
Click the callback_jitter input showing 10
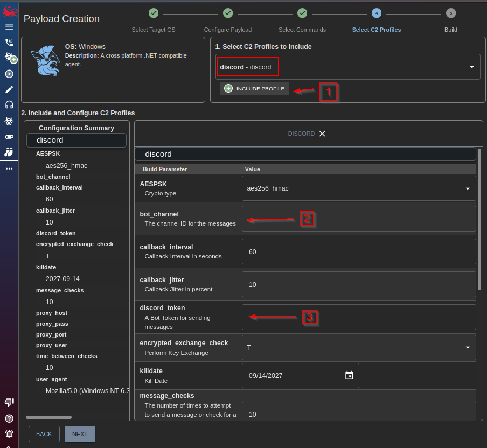pyautogui.click(x=359, y=284)
